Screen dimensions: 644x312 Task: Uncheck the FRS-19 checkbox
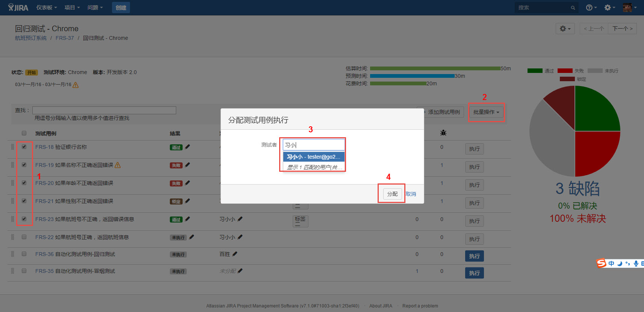(24, 165)
